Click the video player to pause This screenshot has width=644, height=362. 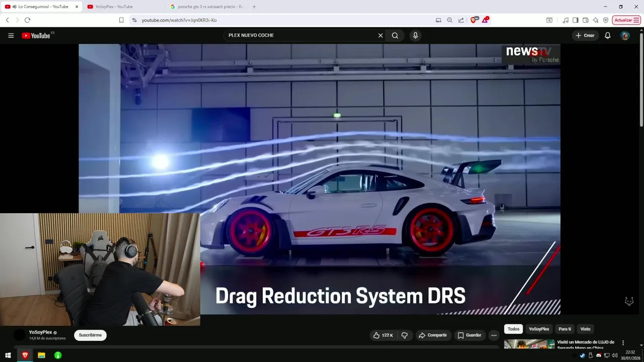click(x=319, y=179)
